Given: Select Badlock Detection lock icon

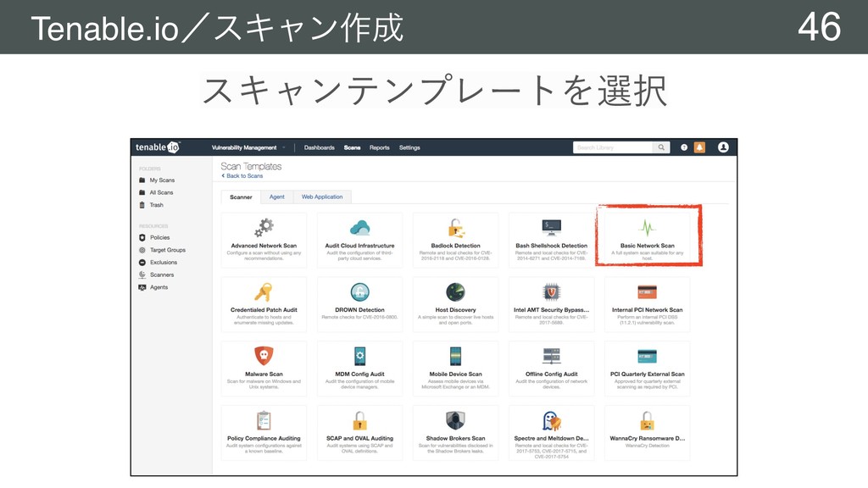Looking at the screenshot, I should pyautogui.click(x=455, y=227).
